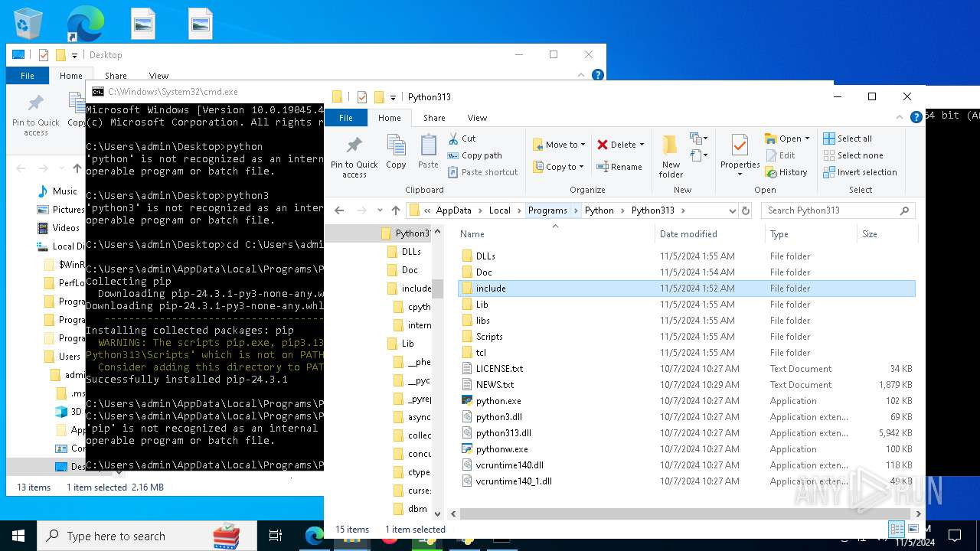This screenshot has height=551, width=980.
Task: Open Move to dropdown
Action: (559, 145)
